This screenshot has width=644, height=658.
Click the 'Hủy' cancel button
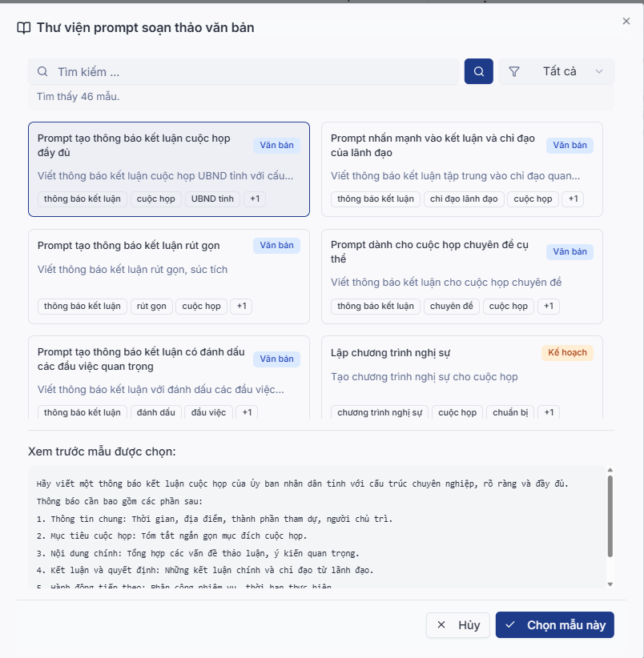[457, 625]
